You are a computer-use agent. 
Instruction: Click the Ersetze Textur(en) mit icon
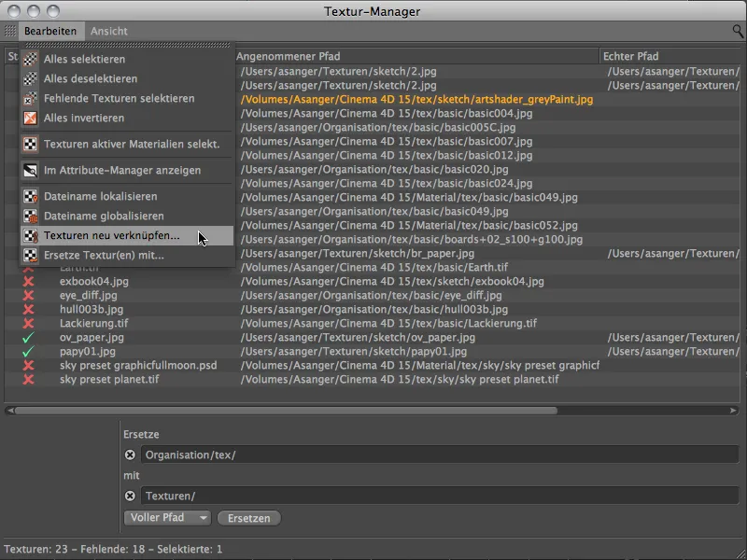(x=31, y=255)
